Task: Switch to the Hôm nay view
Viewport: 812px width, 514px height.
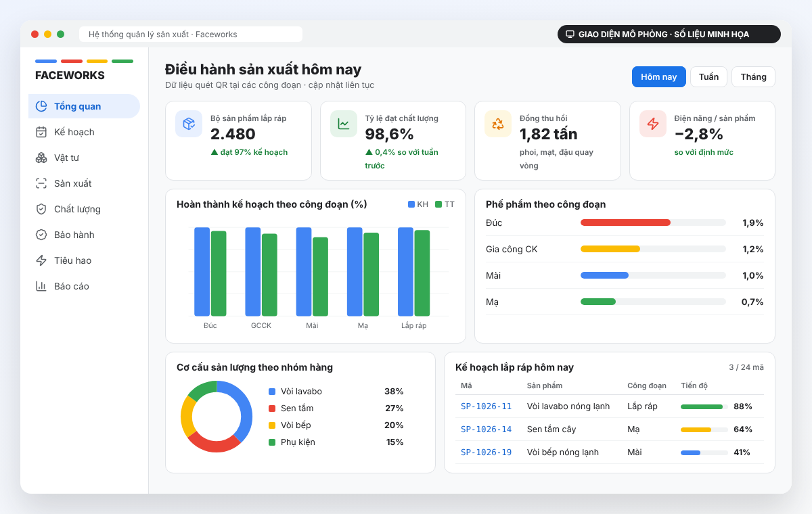Action: [x=659, y=77]
